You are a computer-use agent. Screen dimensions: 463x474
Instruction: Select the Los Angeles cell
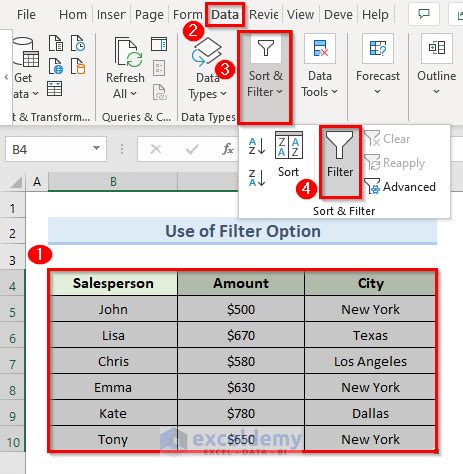coord(370,361)
